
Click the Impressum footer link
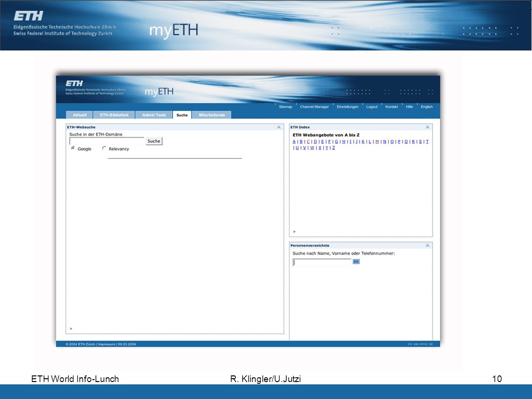pos(107,344)
